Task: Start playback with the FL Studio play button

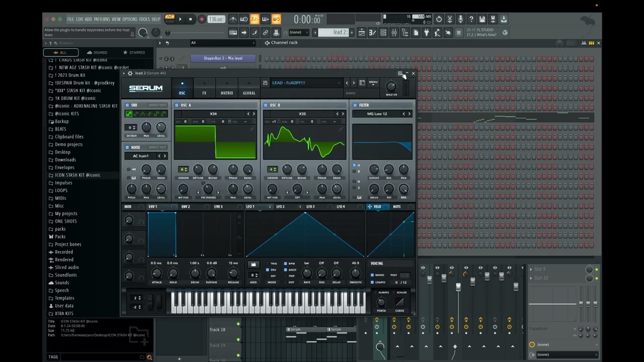Action: [180, 19]
